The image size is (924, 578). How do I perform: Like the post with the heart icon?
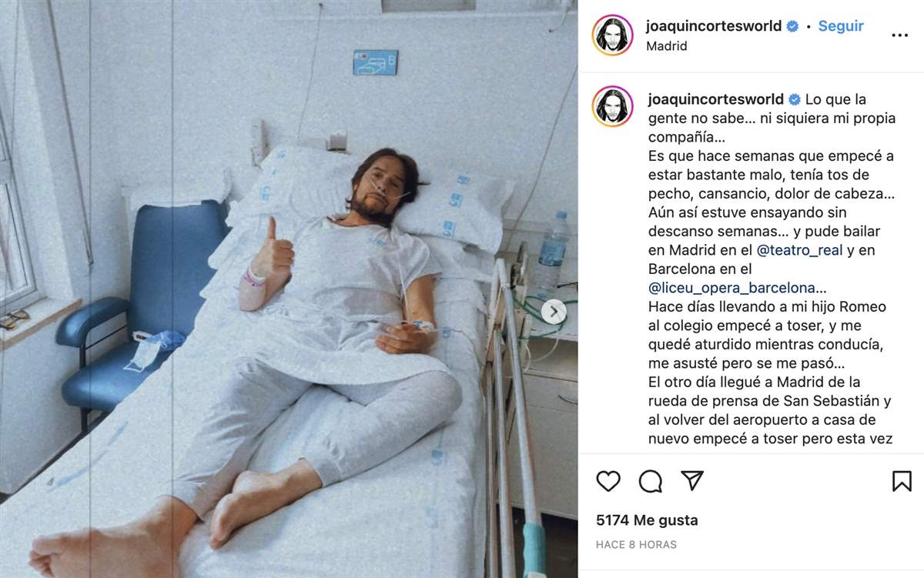tap(608, 481)
